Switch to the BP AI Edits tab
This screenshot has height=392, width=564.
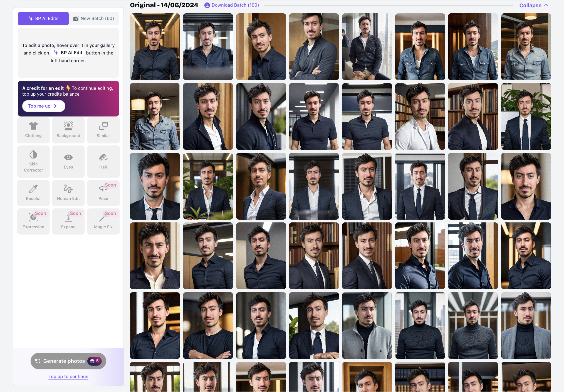click(43, 18)
